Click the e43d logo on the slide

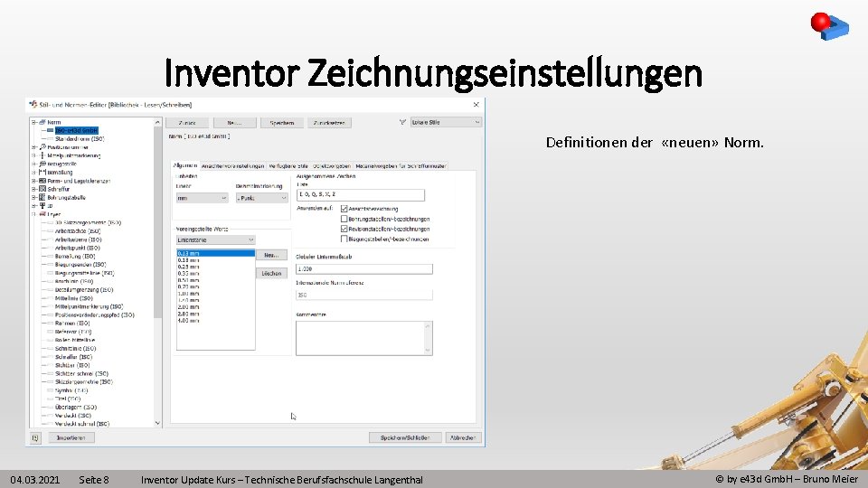click(x=829, y=26)
